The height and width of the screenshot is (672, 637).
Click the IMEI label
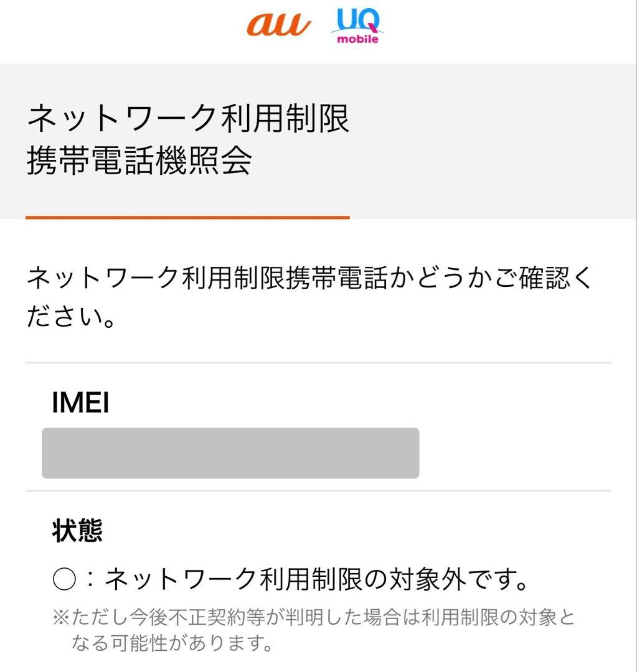click(80, 403)
